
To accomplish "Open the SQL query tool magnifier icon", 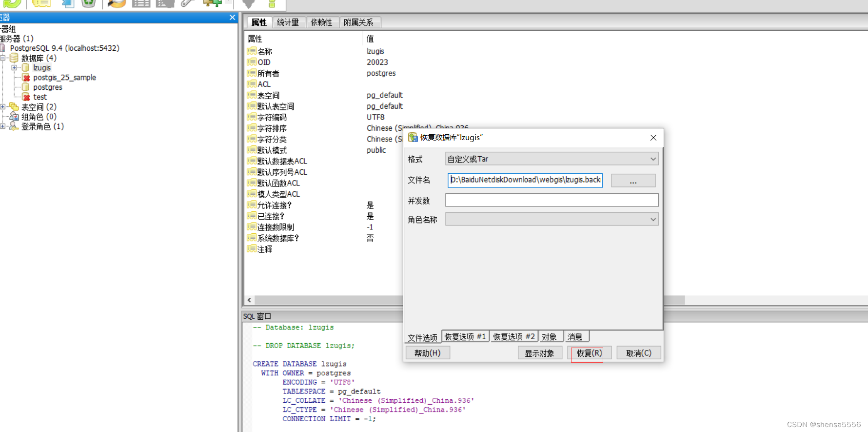I will [x=117, y=3].
